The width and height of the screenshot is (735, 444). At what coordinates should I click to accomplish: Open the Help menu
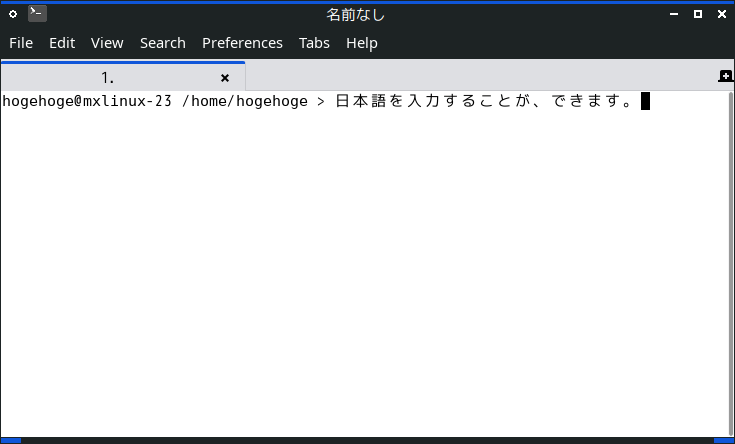(x=362, y=43)
